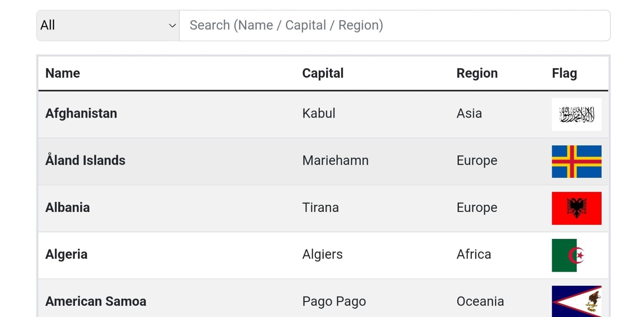Click the Kabul capital cell
Viewport: 644px width, 317px height.
pyautogui.click(x=319, y=113)
